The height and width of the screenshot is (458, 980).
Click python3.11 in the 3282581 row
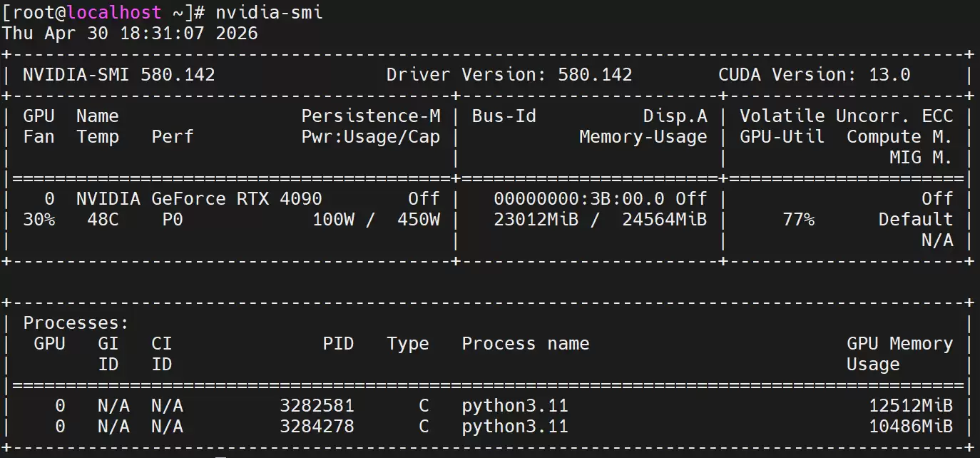(x=515, y=406)
